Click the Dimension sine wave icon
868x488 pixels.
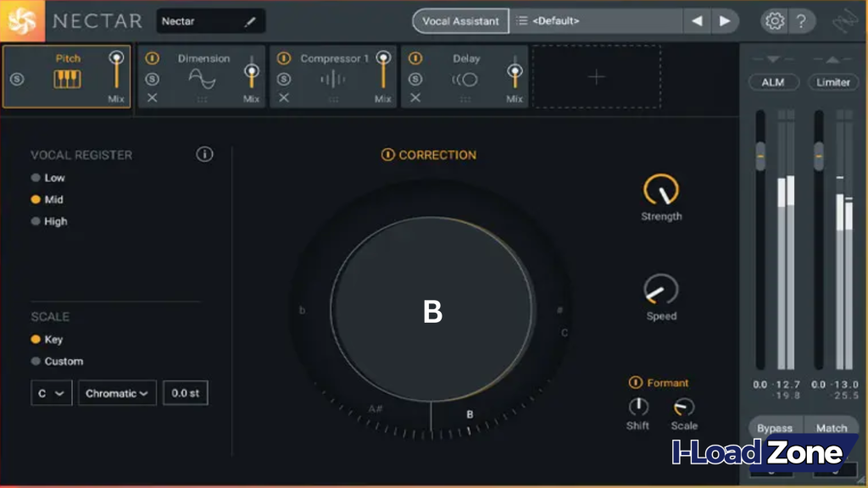coord(203,79)
